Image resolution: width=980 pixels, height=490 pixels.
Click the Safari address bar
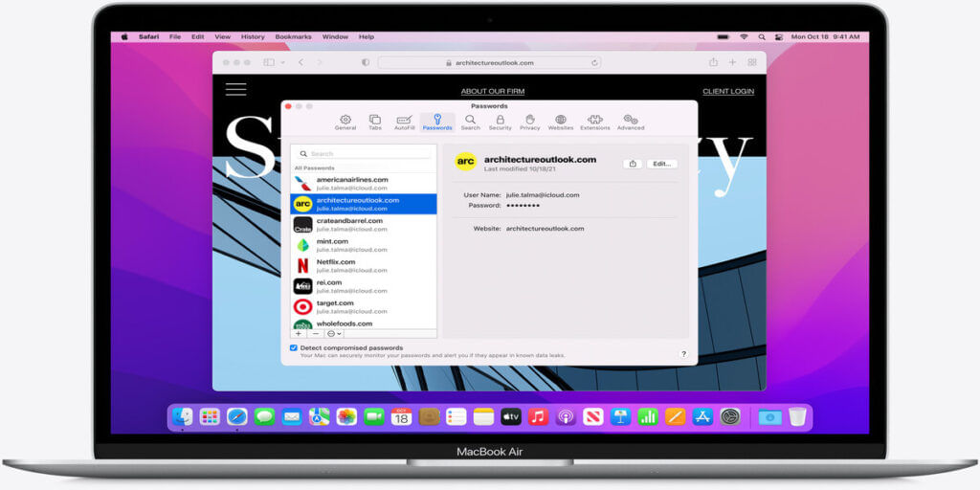coord(489,62)
